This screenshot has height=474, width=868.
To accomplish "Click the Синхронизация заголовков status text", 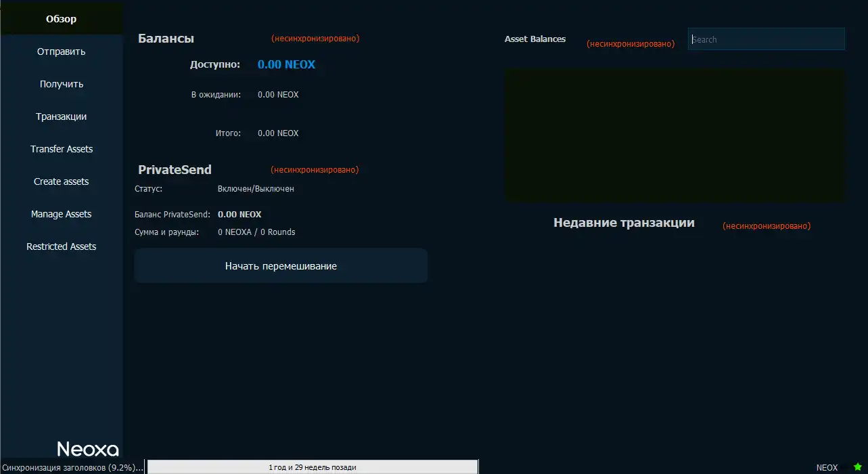I will (73, 467).
